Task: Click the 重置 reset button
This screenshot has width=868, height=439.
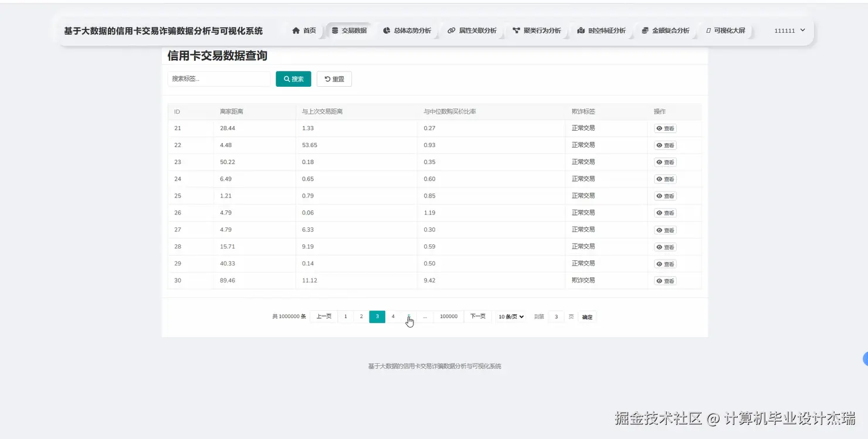Action: point(334,79)
